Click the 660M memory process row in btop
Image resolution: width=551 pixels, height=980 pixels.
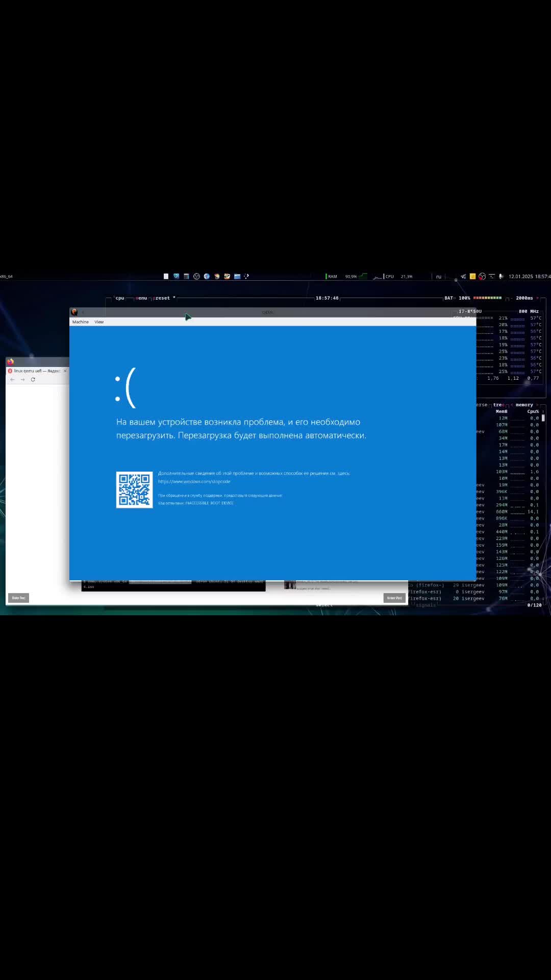click(x=508, y=511)
